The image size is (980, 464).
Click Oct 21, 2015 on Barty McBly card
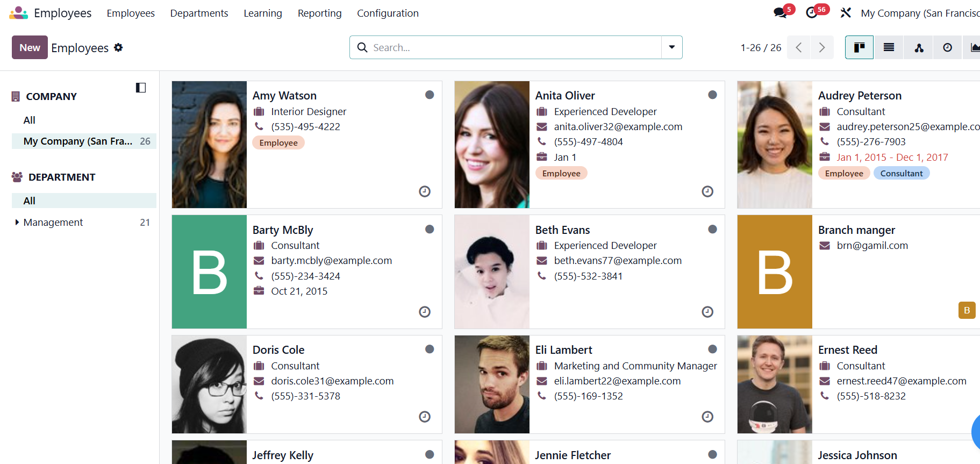(x=299, y=291)
